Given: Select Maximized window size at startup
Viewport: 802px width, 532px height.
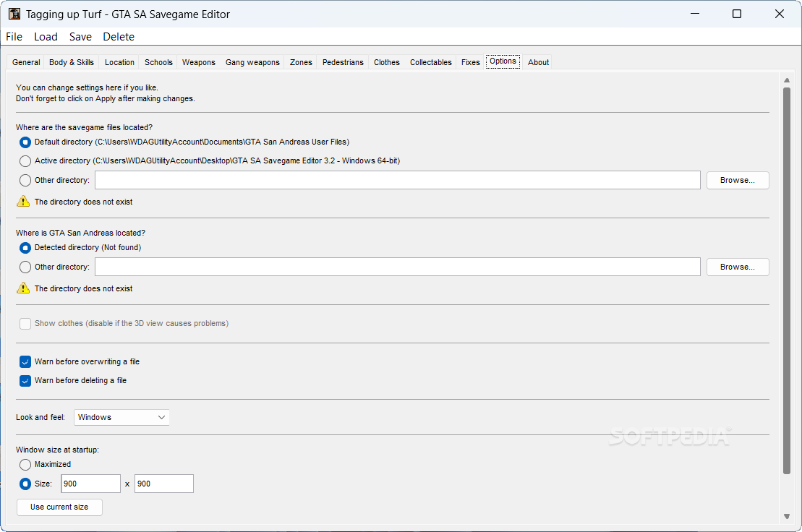Looking at the screenshot, I should tap(25, 465).
